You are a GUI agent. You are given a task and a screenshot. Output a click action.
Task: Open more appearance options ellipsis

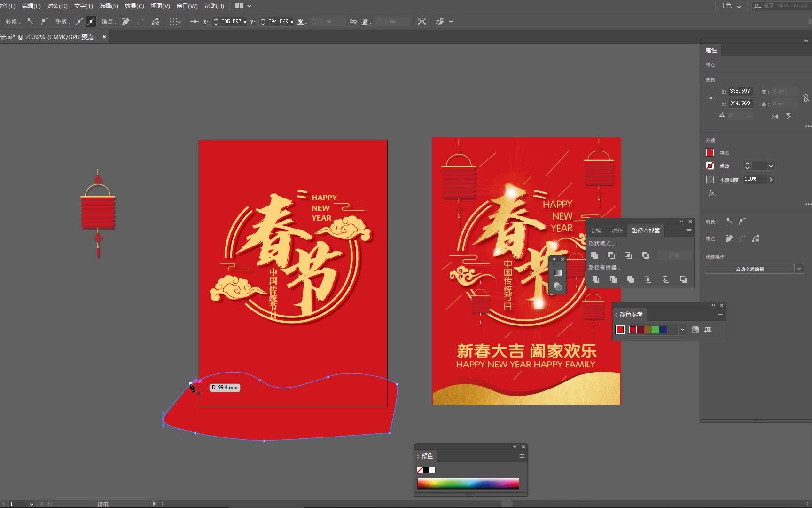click(x=808, y=204)
